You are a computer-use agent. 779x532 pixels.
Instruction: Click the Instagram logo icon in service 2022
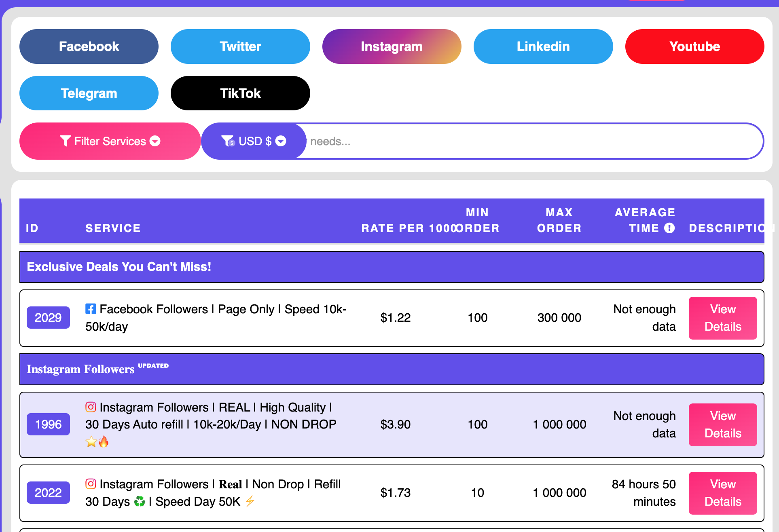click(91, 483)
